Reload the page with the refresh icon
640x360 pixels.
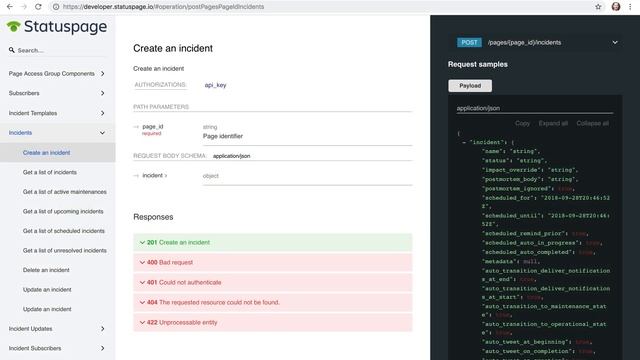tap(38, 7)
